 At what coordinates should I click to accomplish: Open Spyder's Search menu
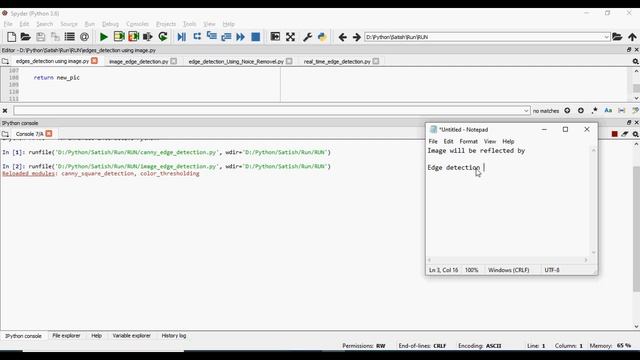pos(44,24)
